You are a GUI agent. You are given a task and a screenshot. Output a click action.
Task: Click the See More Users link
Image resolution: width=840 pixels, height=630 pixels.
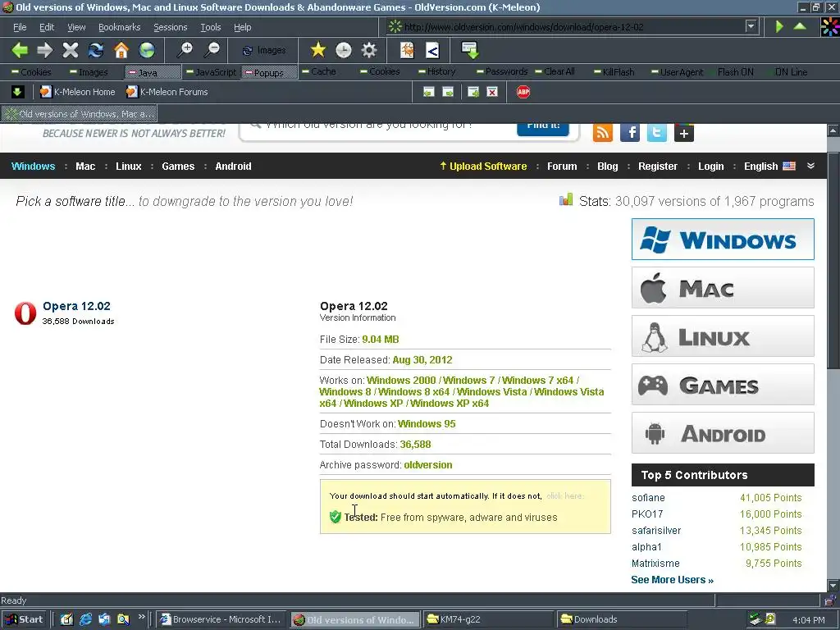point(672,580)
